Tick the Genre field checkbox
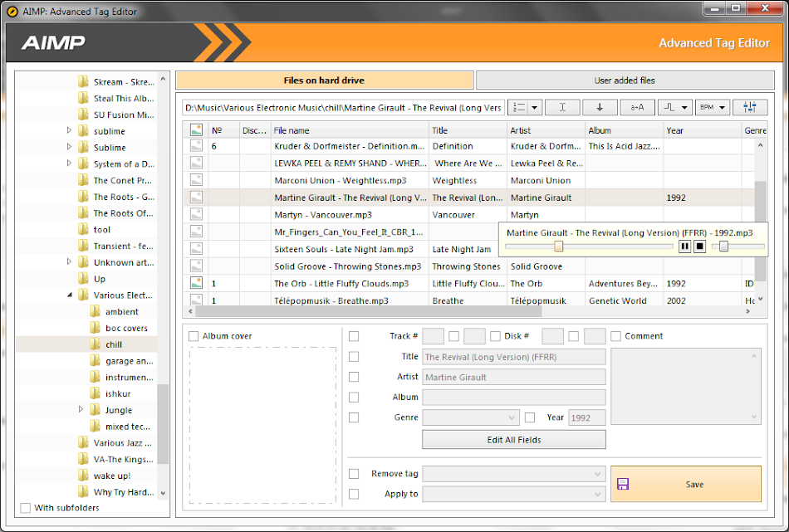 [354, 417]
